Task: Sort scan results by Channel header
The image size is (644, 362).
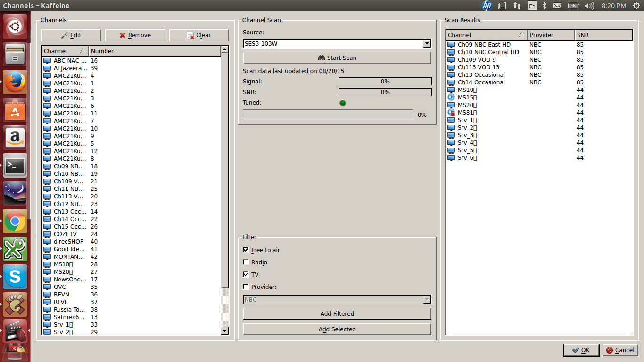Action: coord(487,35)
